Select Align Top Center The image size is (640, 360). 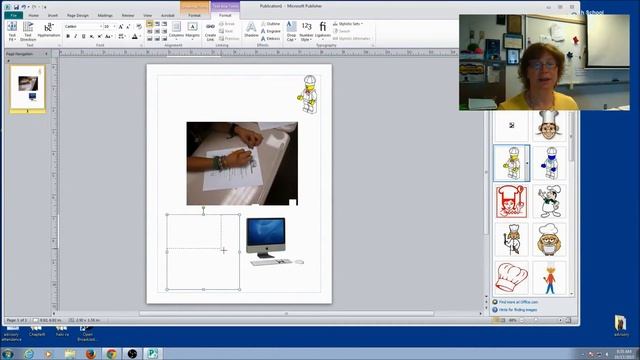(157, 24)
